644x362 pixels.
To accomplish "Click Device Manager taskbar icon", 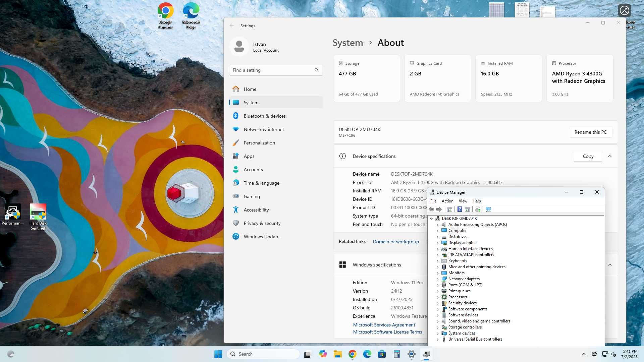I will pyautogui.click(x=426, y=354).
